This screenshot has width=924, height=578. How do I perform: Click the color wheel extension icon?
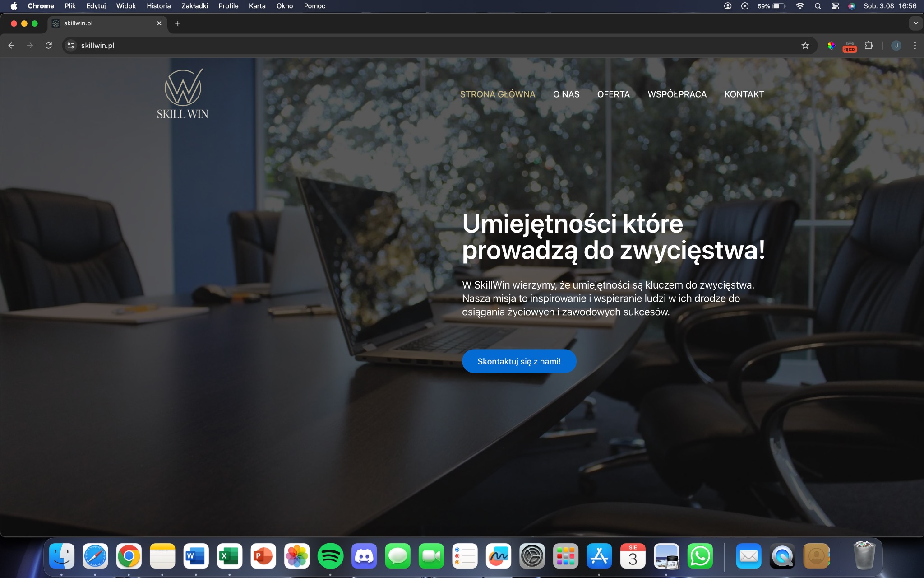pyautogui.click(x=832, y=45)
